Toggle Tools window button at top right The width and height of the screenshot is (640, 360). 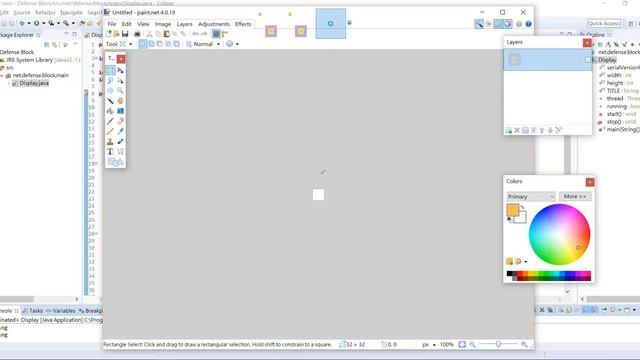click(x=478, y=24)
